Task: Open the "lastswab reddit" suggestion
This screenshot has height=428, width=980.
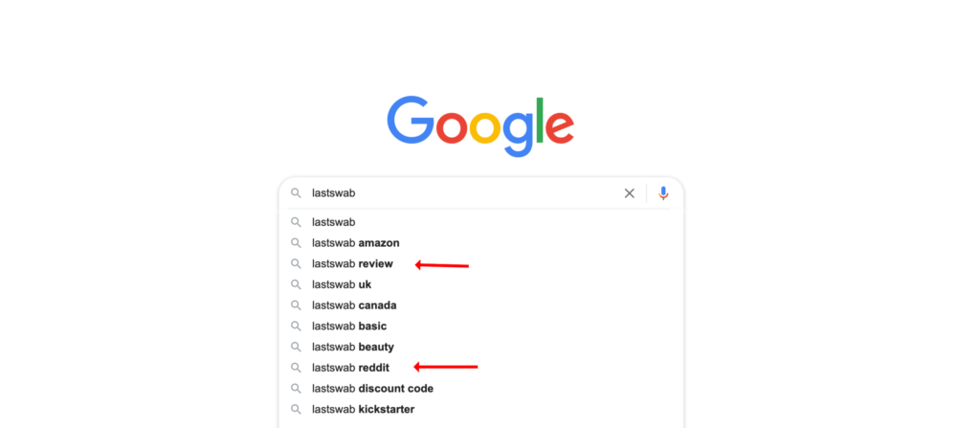Action: (352, 368)
